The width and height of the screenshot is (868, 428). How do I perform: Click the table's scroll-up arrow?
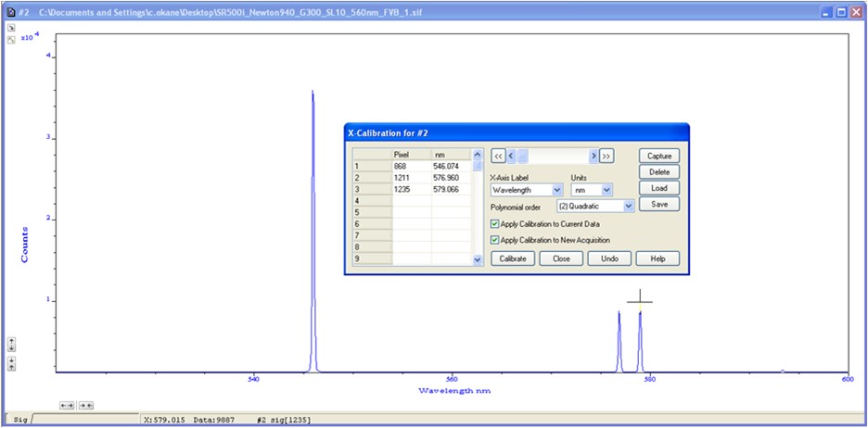[478, 155]
